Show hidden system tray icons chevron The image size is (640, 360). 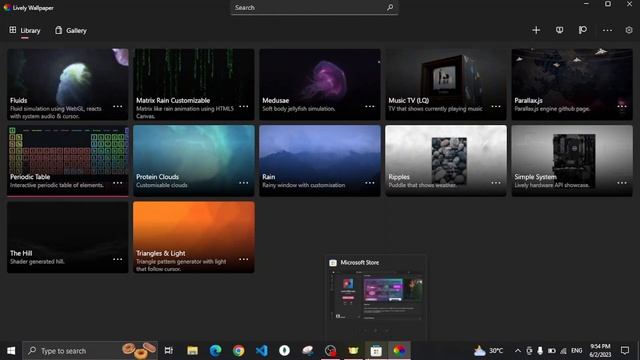point(518,351)
